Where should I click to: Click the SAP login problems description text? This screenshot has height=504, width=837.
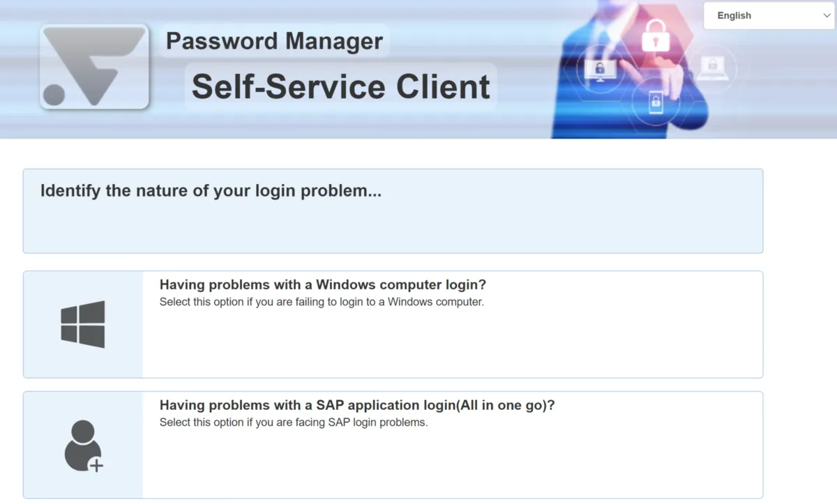293,422
